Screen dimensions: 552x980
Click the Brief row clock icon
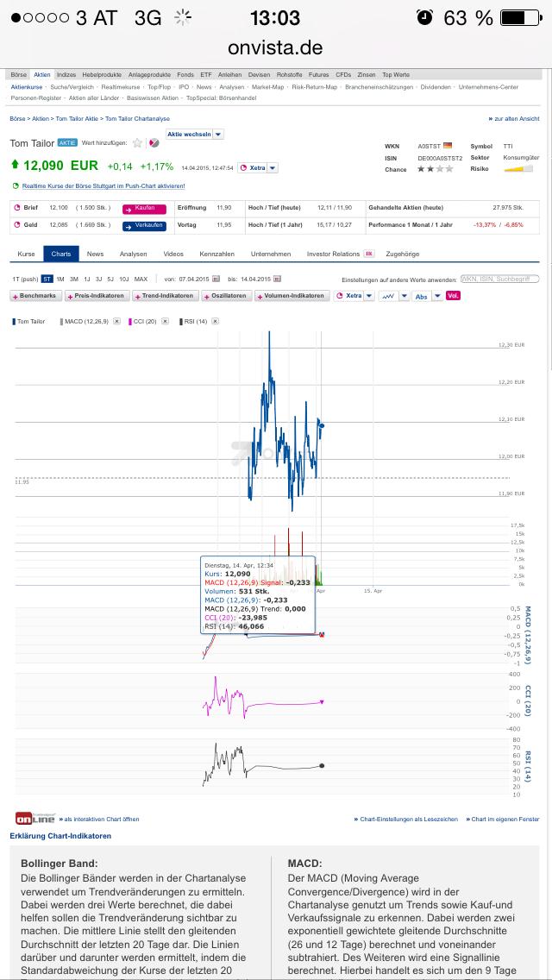pos(17,208)
